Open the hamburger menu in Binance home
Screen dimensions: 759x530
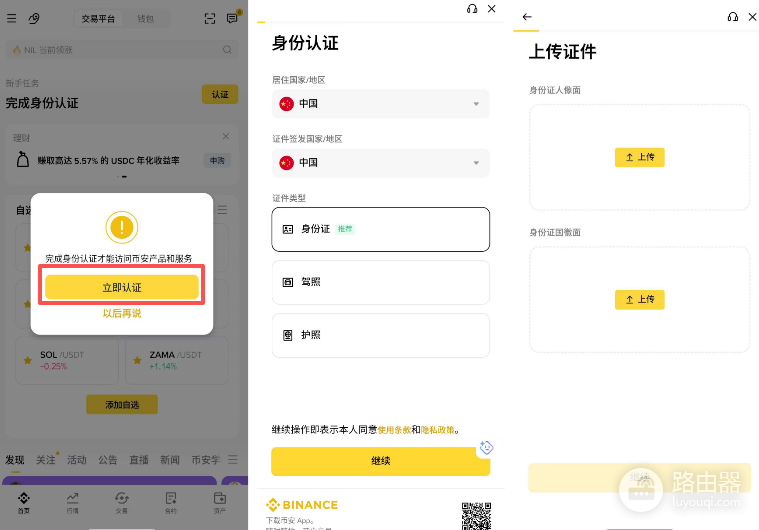(12, 18)
